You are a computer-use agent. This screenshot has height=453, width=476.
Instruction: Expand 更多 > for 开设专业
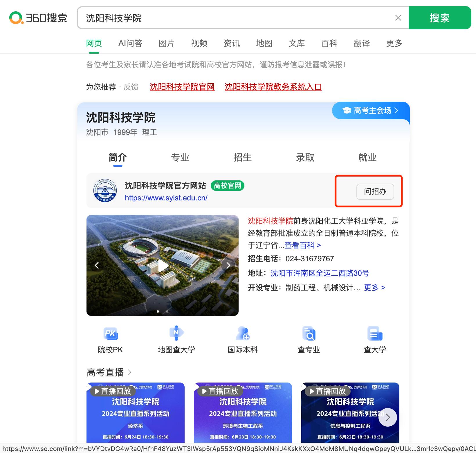375,288
